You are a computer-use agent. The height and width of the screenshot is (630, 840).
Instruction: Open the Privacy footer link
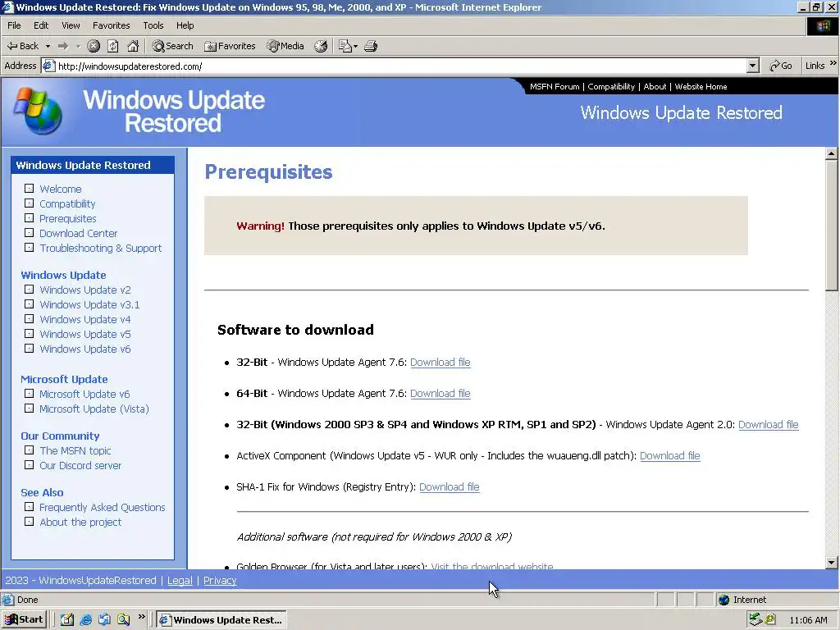pos(220,580)
